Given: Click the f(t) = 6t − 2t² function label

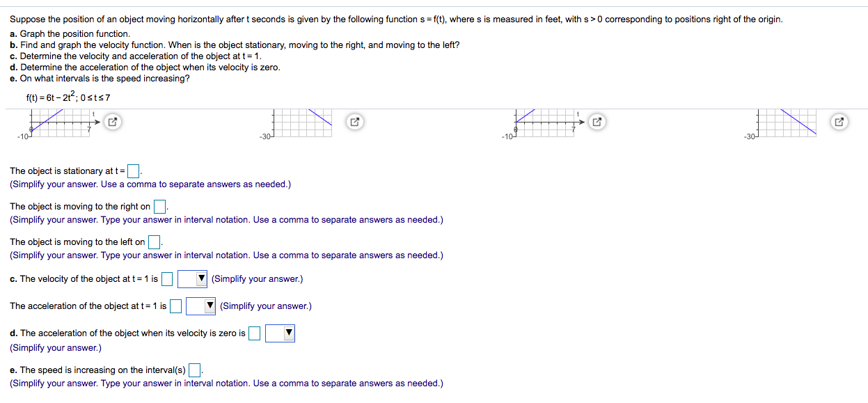Looking at the screenshot, I should point(68,97).
